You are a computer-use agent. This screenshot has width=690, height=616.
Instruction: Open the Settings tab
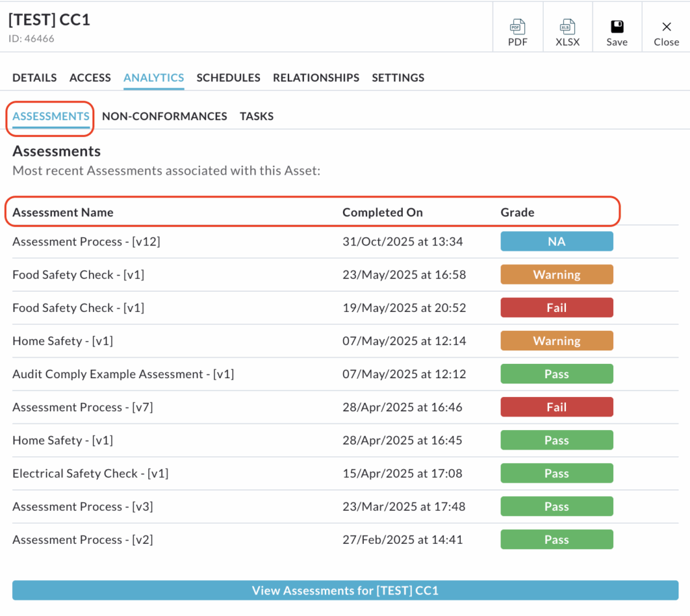pos(398,78)
